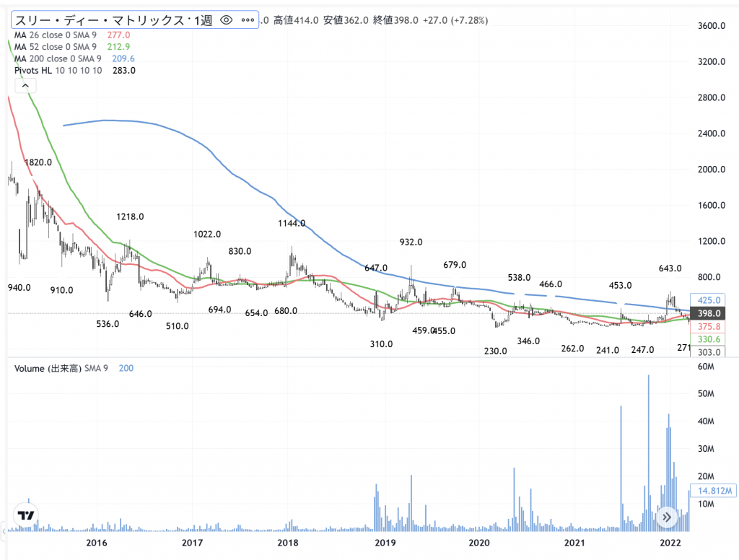Click the 1820.0 pivot high label
Screen dimensions: 739x560
[38, 162]
